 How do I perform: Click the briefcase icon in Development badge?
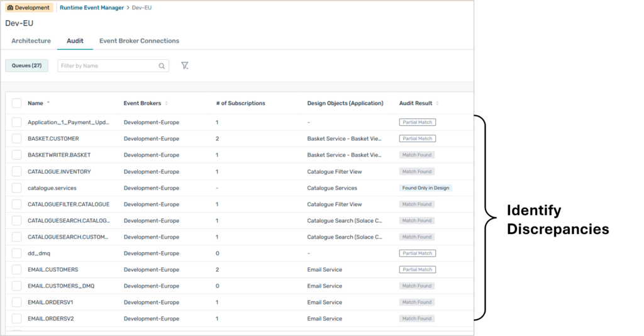10,8
